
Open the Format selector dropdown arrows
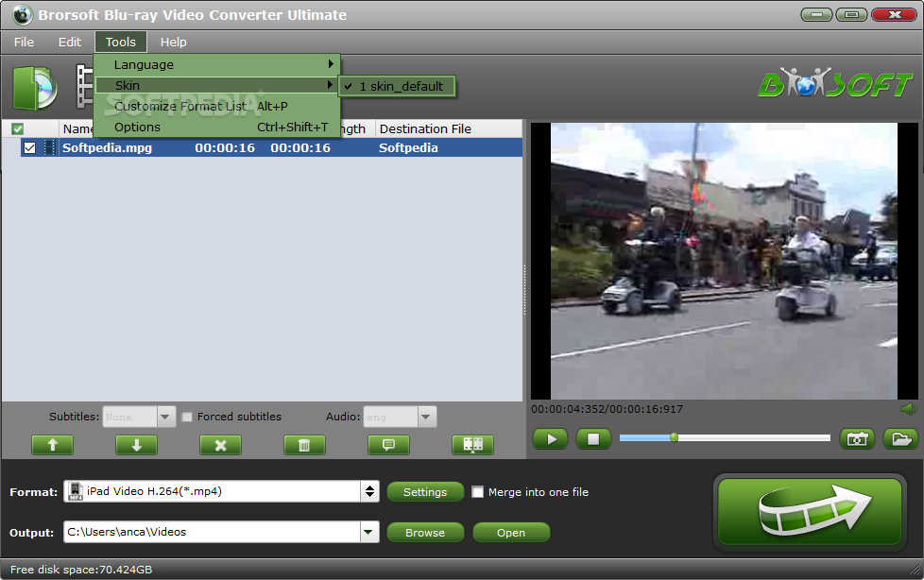click(369, 491)
